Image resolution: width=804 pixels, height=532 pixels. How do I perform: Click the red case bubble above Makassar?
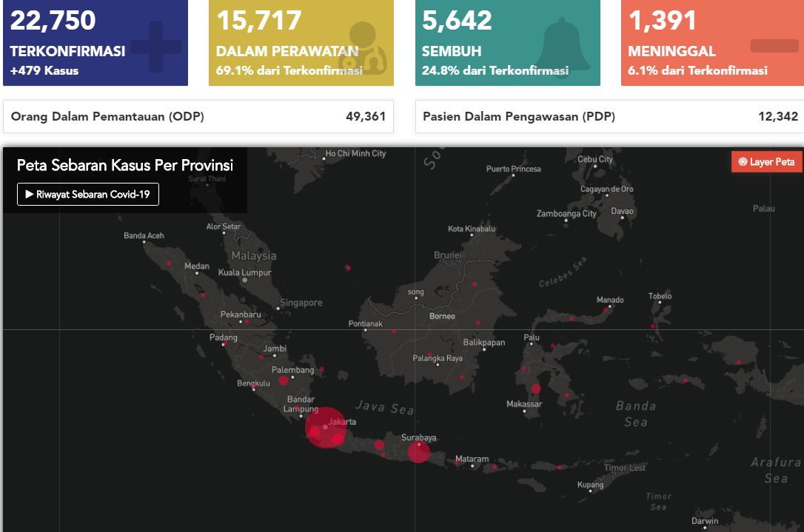(536, 388)
